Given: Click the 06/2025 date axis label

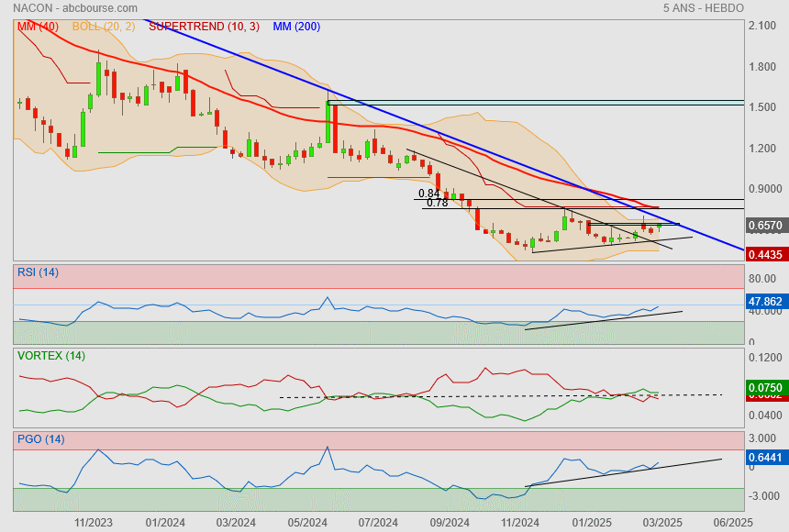Looking at the screenshot, I should (733, 523).
